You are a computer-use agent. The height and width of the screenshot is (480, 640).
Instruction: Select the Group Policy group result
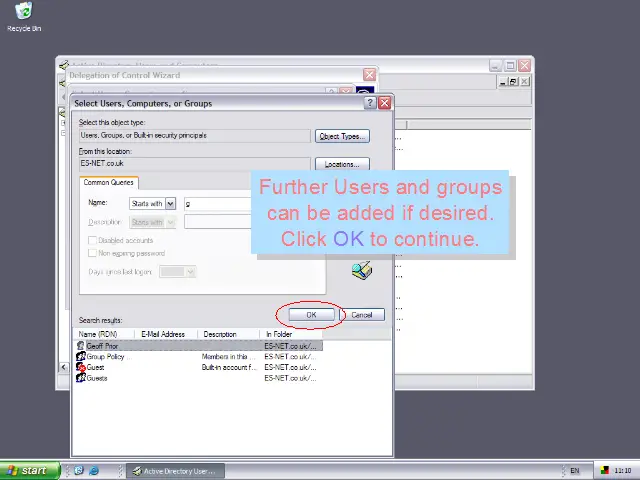pos(198,356)
